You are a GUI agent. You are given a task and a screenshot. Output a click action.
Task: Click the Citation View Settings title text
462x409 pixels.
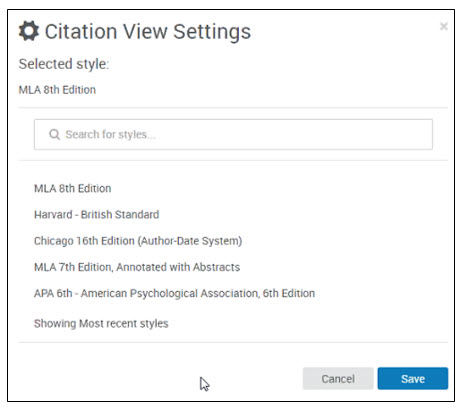[148, 32]
